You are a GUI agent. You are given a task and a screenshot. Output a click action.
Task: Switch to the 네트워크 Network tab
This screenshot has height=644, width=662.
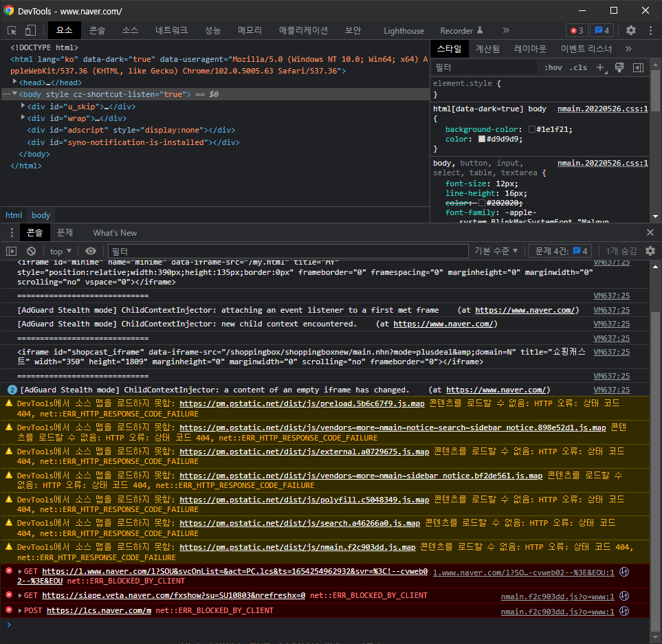[171, 30]
